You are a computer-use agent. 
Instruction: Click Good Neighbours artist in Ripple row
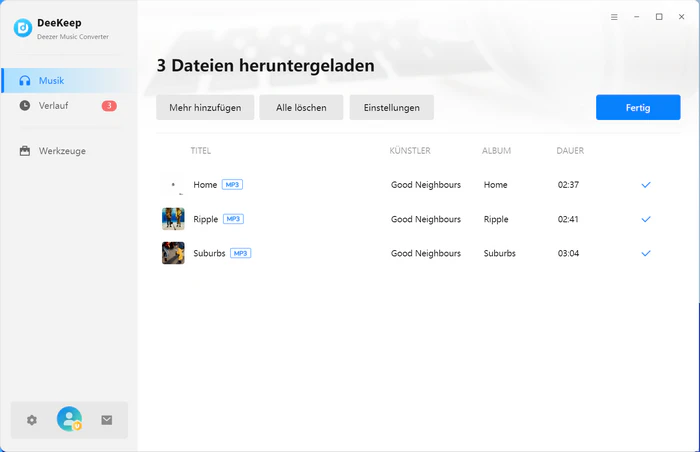tap(426, 219)
